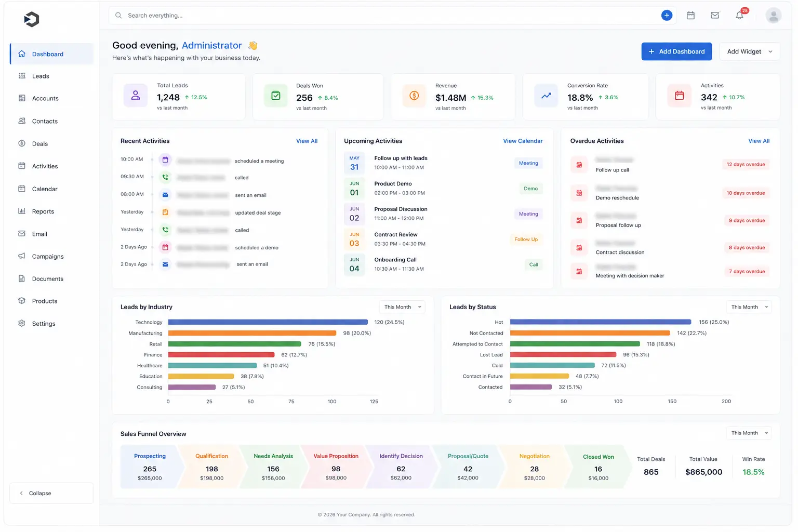798x532 pixels.
Task: Click the Activities card calendar icon
Action: point(680,96)
